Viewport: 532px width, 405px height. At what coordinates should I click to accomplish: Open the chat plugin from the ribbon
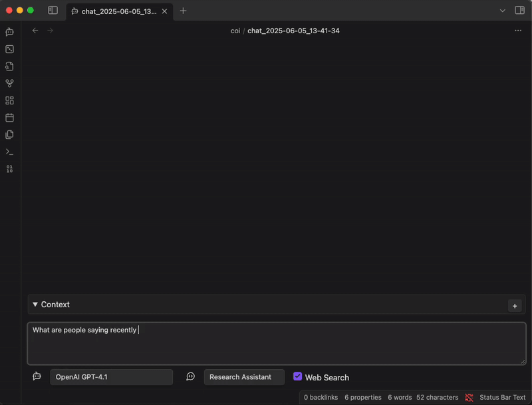(x=9, y=31)
